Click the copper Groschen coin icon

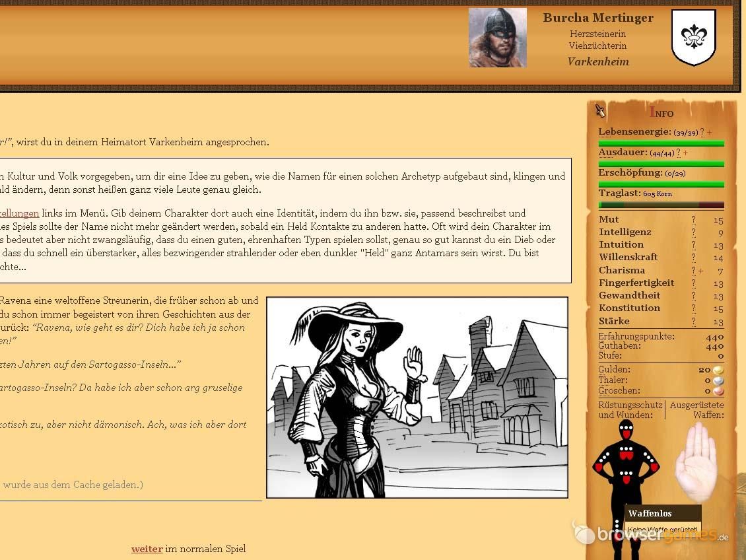[x=718, y=391]
